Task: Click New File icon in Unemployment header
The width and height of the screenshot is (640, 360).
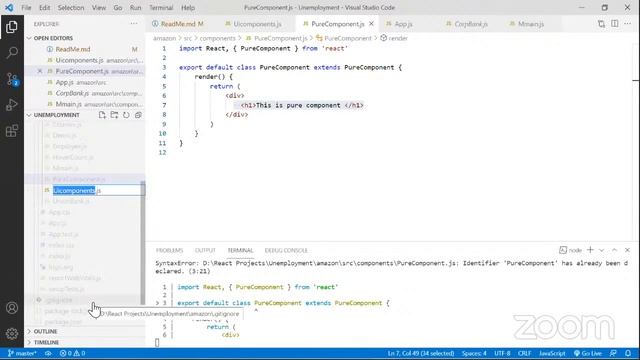Action: pyautogui.click(x=102, y=115)
